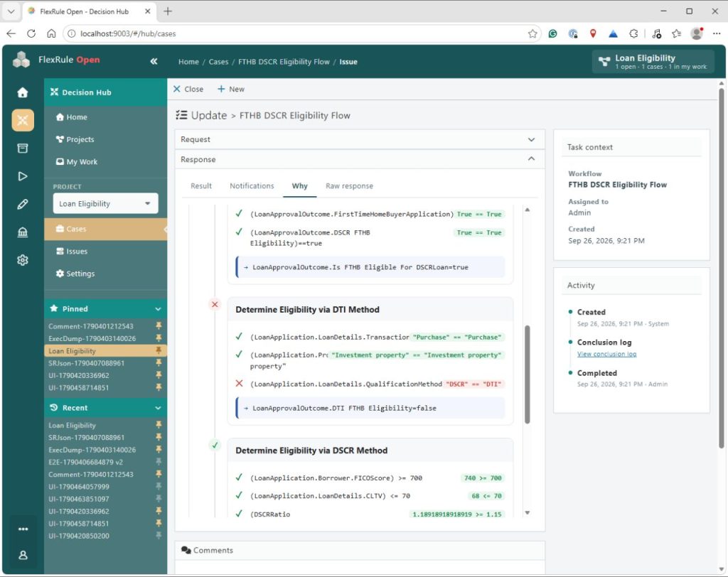The height and width of the screenshot is (577, 728).
Task: Open the bank building rail icon
Action: 22,232
